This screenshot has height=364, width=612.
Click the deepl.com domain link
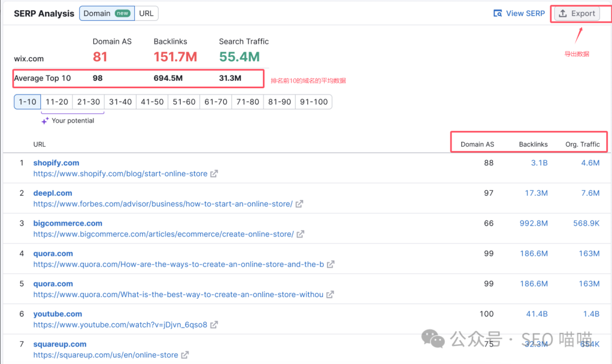52,193
